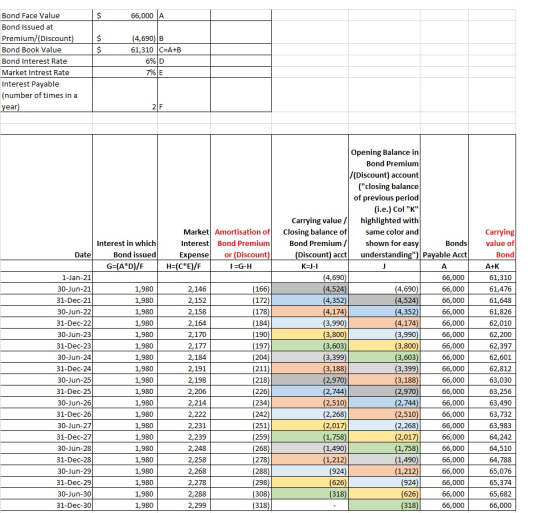
Task: Click the Bonds Payable Acct header
Action: point(444,197)
